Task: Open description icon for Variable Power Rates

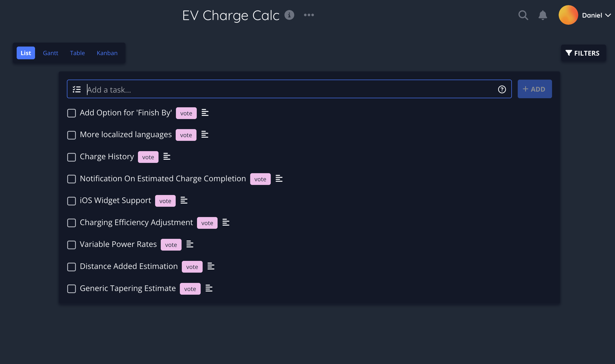Action: (190, 244)
